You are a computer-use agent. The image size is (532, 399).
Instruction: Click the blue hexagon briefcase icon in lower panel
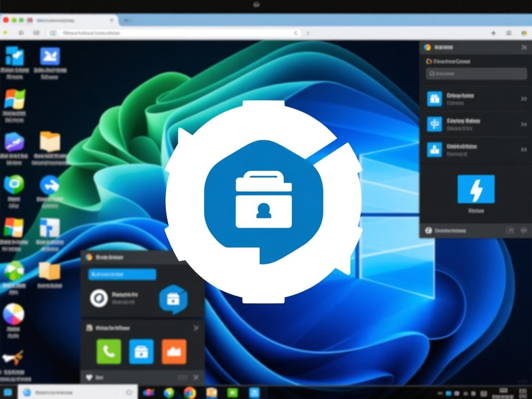pyautogui.click(x=173, y=299)
